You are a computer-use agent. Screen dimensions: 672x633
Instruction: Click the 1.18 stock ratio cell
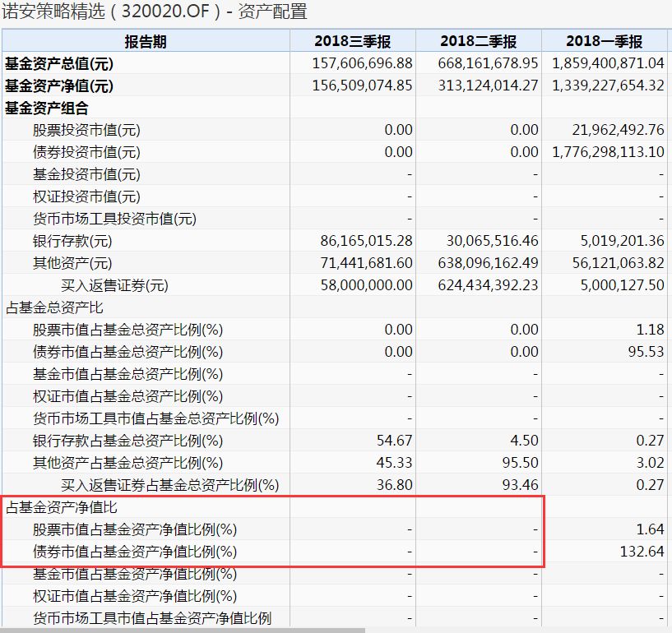650,330
